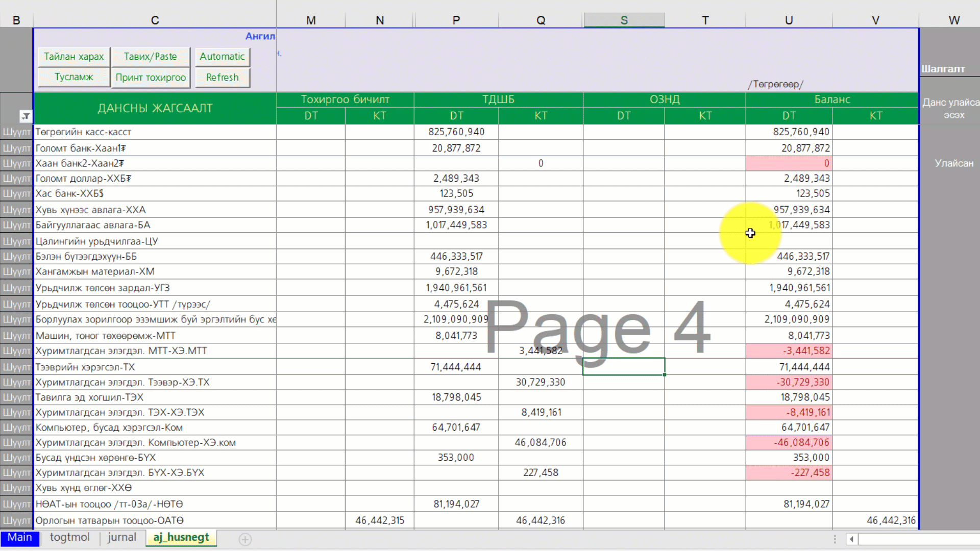This screenshot has width=980, height=551.
Task: Add a new sheet with the plus icon
Action: pyautogui.click(x=245, y=539)
